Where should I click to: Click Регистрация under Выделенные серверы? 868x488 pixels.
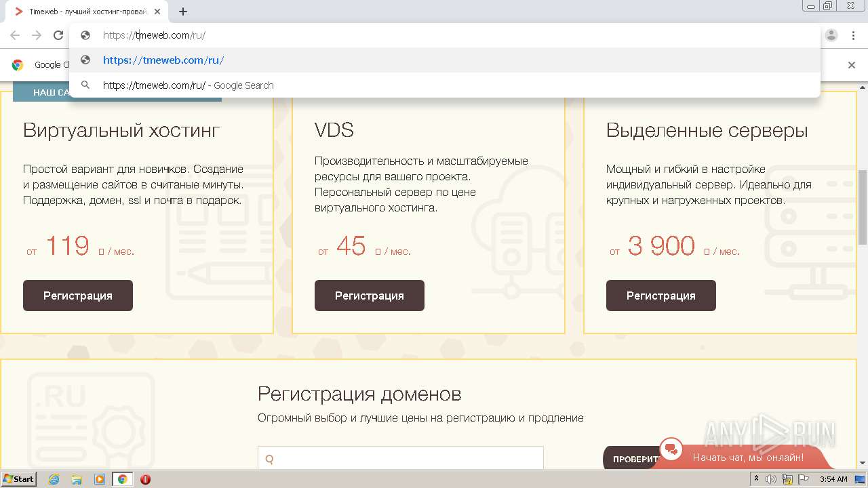click(x=661, y=296)
